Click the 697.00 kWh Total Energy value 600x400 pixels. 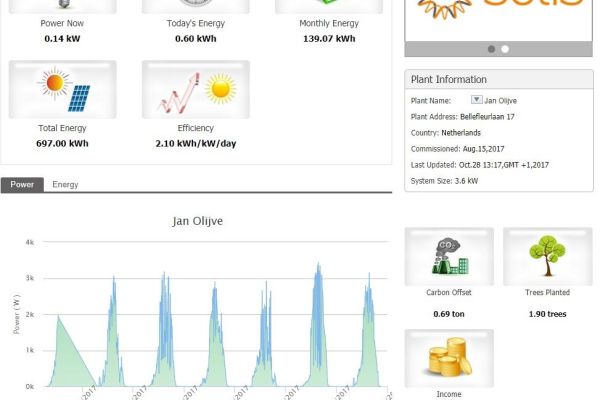click(x=62, y=144)
